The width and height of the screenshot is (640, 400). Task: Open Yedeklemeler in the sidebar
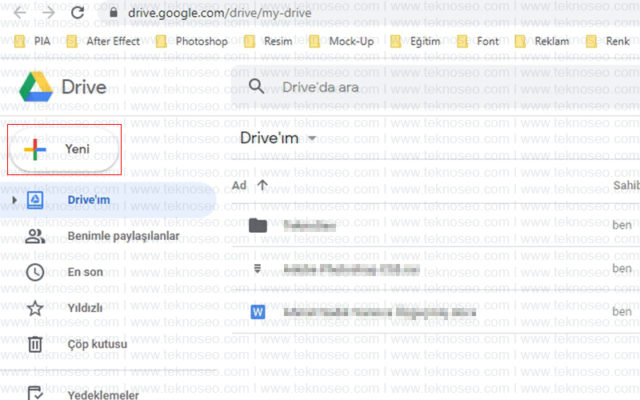pyautogui.click(x=103, y=395)
